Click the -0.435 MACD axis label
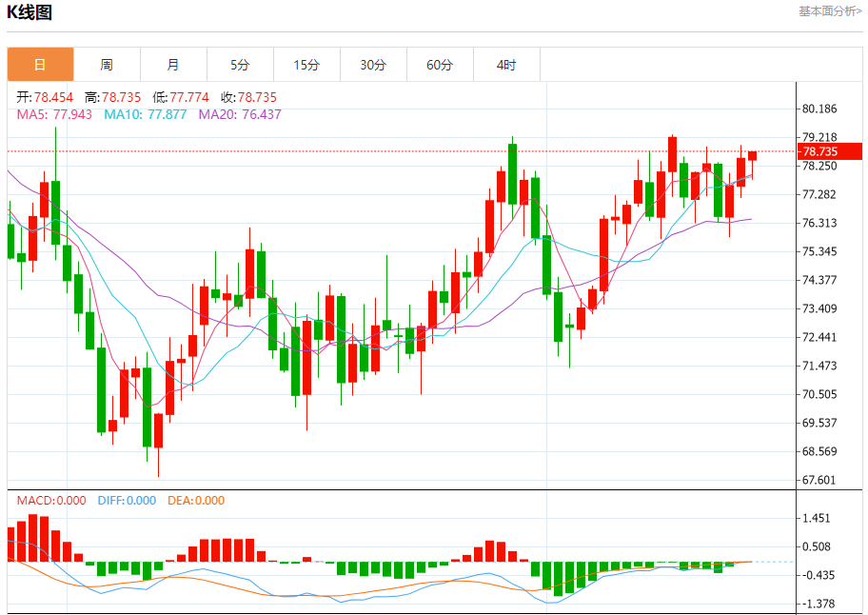This screenshot has height=615, width=868. pyautogui.click(x=818, y=575)
